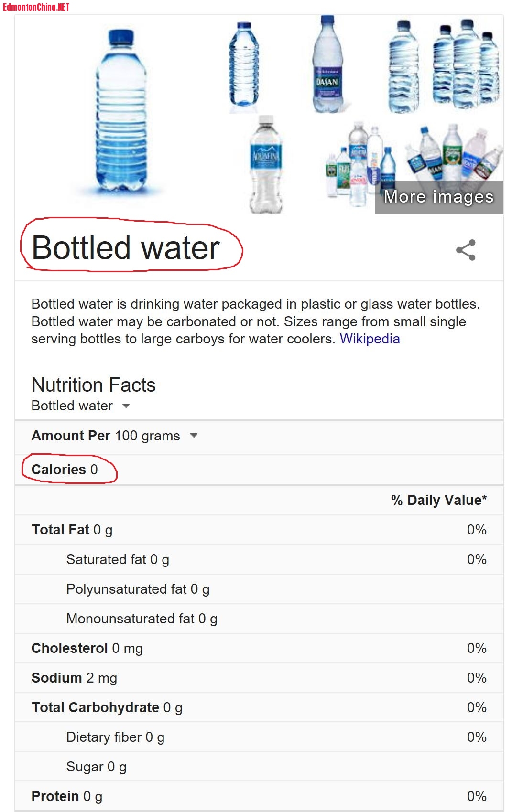Click the circled Bottled water title
512x812 pixels.
tap(126, 247)
